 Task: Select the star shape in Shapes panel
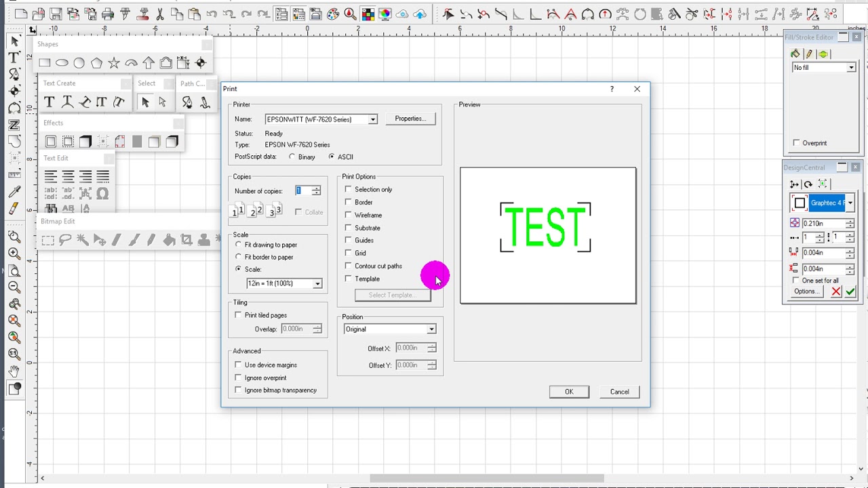pos(114,63)
